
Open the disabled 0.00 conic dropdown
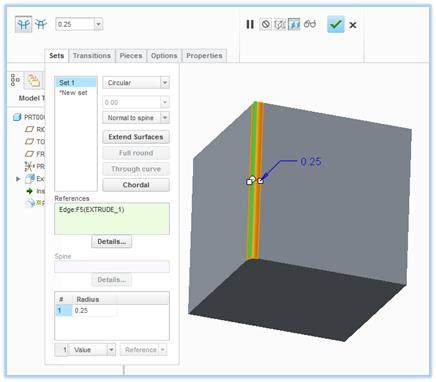(165, 102)
